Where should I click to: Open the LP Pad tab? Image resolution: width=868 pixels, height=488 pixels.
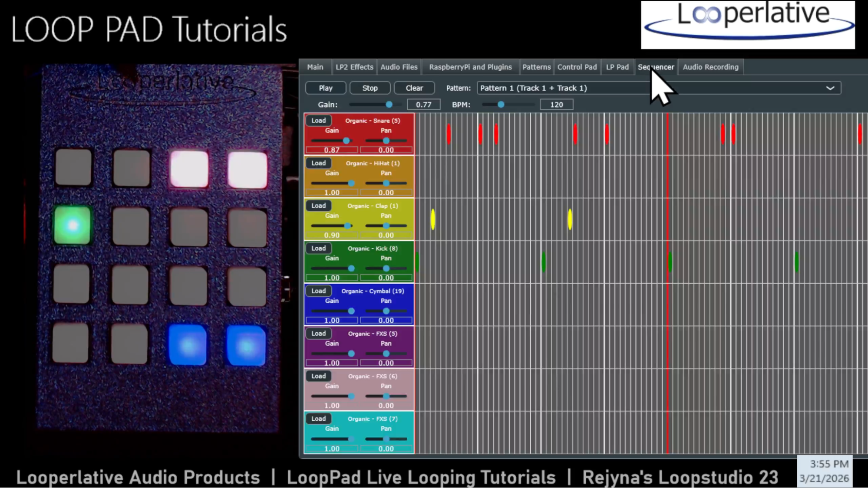point(617,67)
